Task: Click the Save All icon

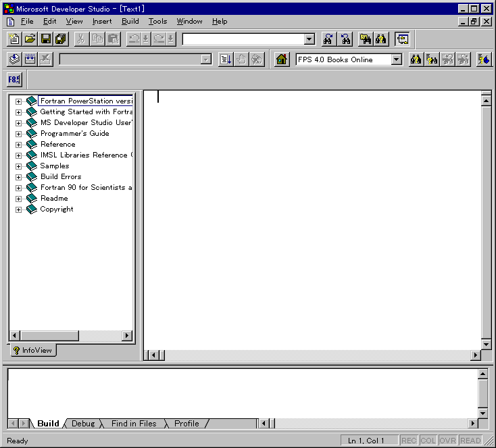Action: coord(60,39)
